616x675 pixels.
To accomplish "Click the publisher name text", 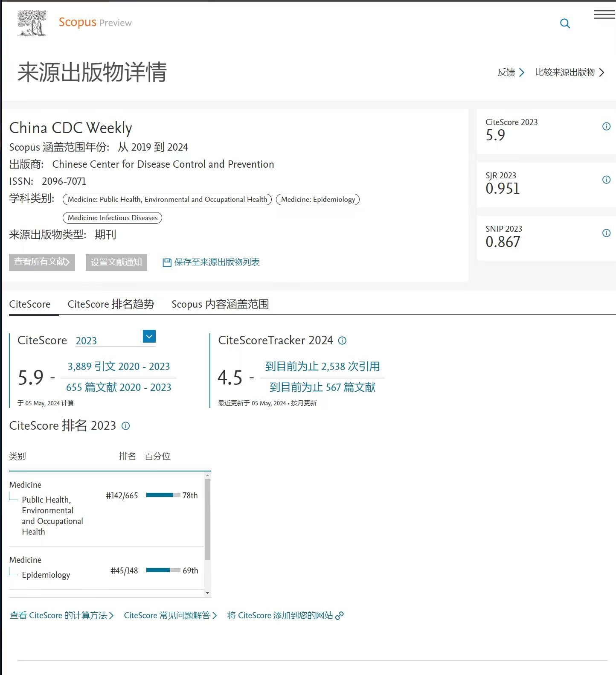I will coord(163,164).
